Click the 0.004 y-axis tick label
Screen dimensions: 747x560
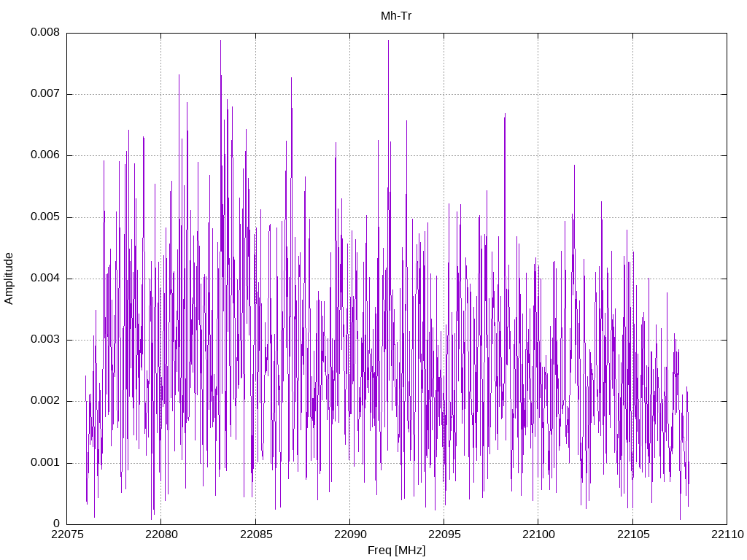point(45,278)
